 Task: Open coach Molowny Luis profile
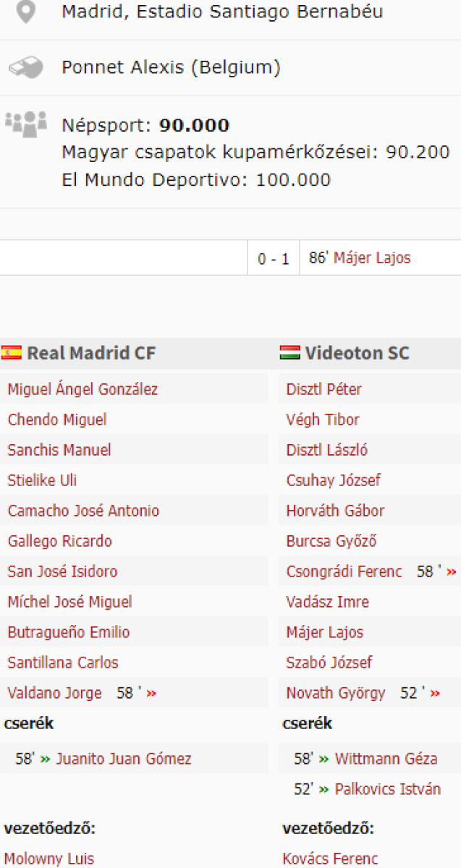(49, 859)
